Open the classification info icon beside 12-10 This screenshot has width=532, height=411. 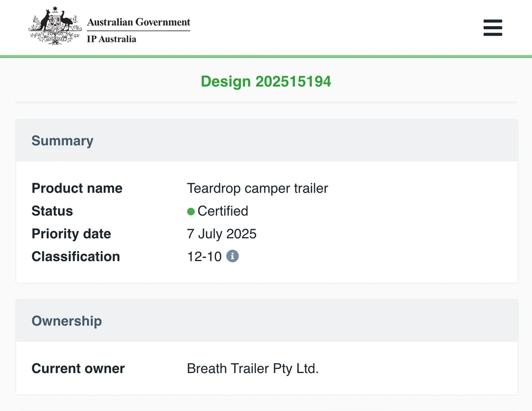click(232, 256)
